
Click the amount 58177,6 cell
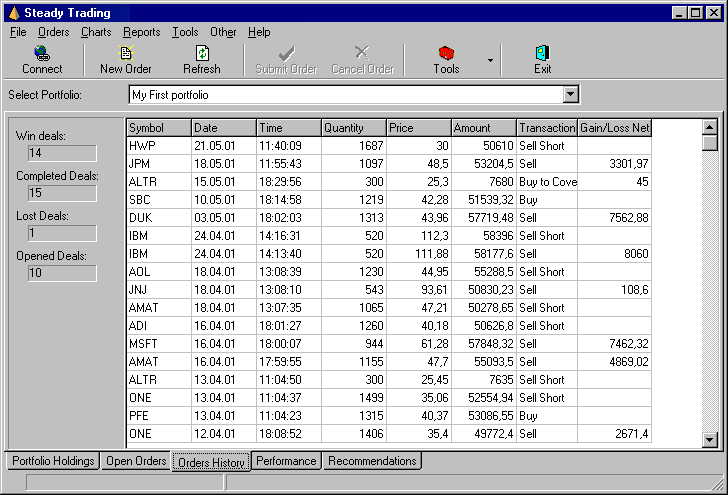click(x=484, y=254)
